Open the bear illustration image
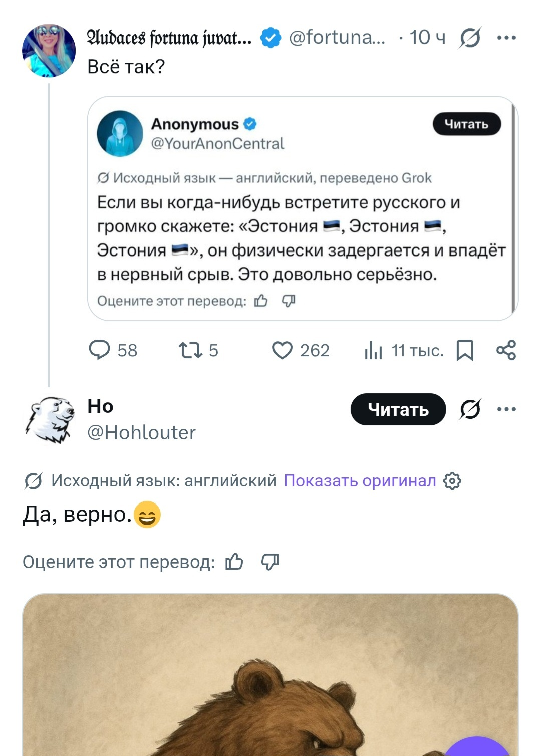 271,675
